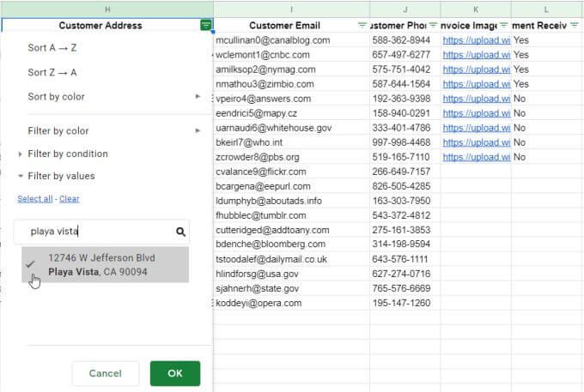
Task: Select column J header
Action: 405,9
